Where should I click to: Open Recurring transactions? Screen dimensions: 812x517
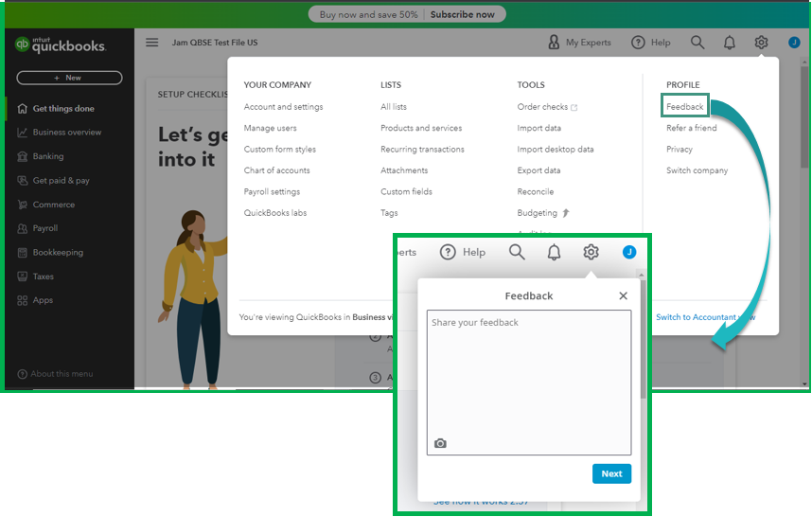click(x=422, y=150)
